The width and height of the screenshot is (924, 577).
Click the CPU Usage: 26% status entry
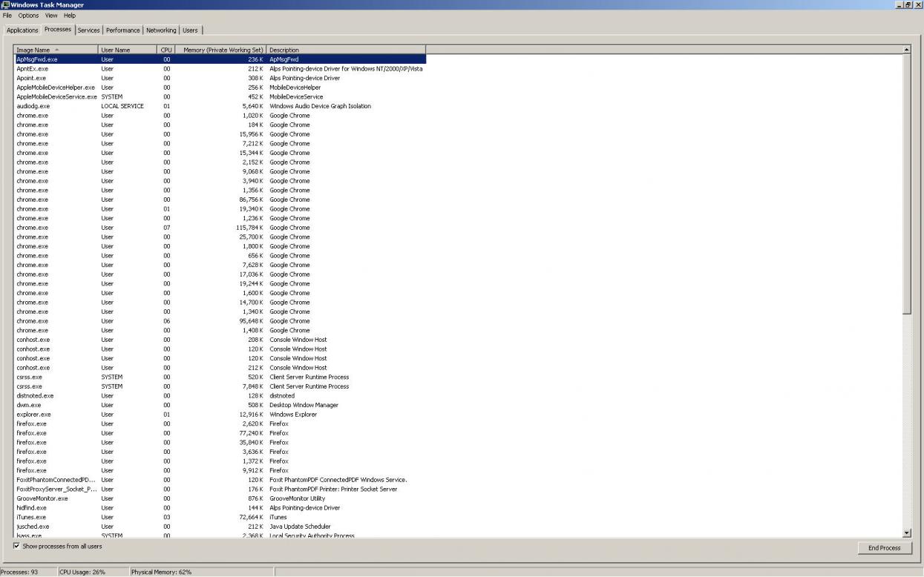tap(92, 572)
